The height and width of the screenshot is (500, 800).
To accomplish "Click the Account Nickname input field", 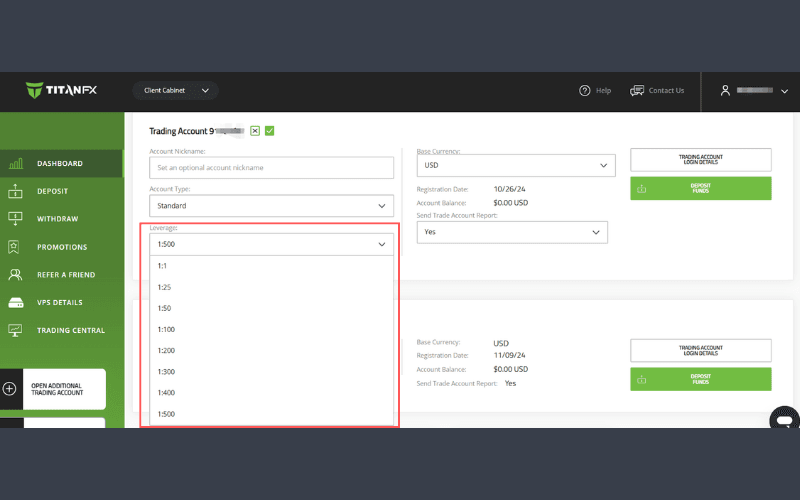I will (x=271, y=168).
